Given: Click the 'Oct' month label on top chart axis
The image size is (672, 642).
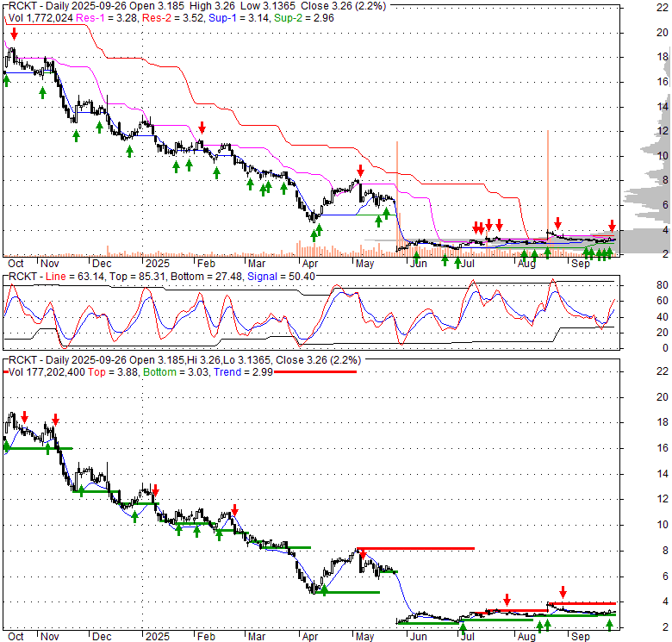Looking at the screenshot, I should point(16,264).
